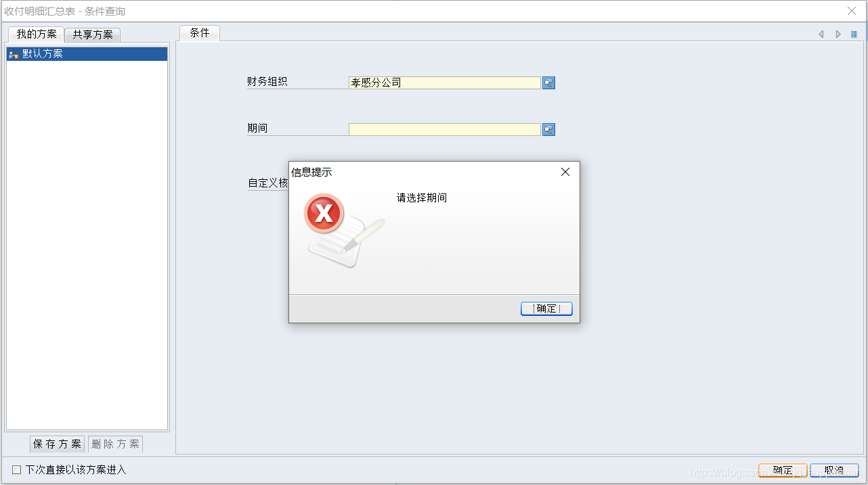Select 默认方案 in the scheme list
This screenshot has height=485, width=868.
point(87,53)
